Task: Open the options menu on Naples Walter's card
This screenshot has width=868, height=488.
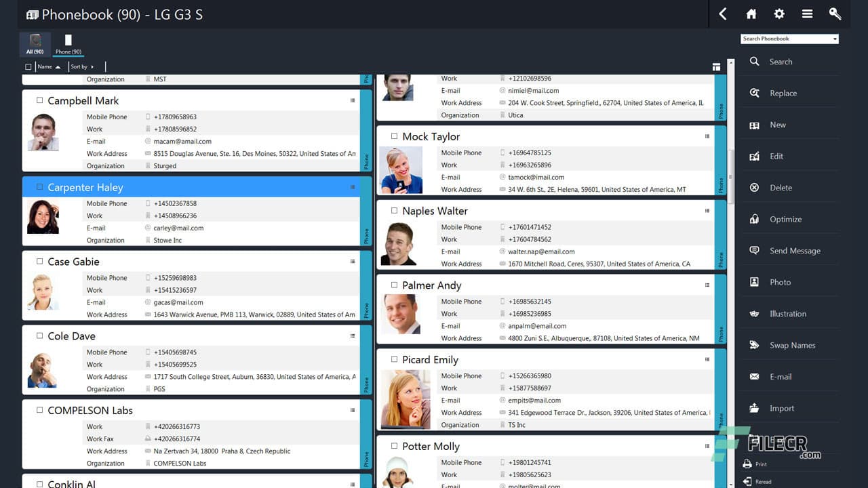Action: coord(708,211)
